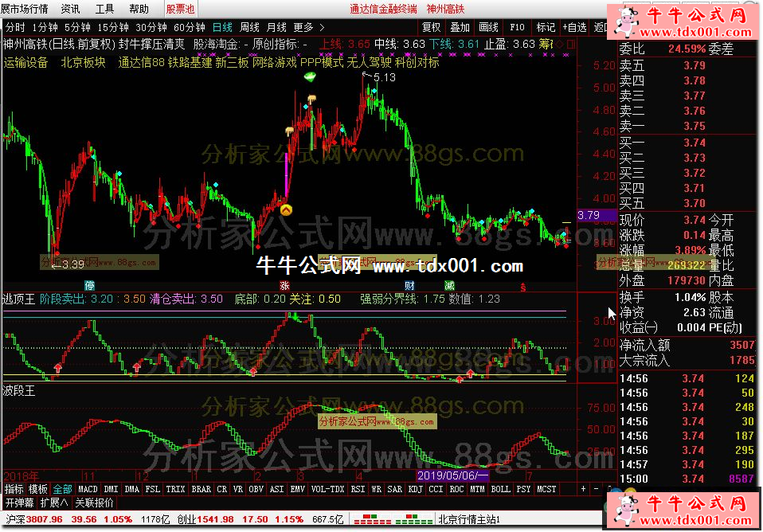This screenshot has height=532, width=763.
Task: Switch sub-chart to KDJ indicator
Action: coord(415,489)
